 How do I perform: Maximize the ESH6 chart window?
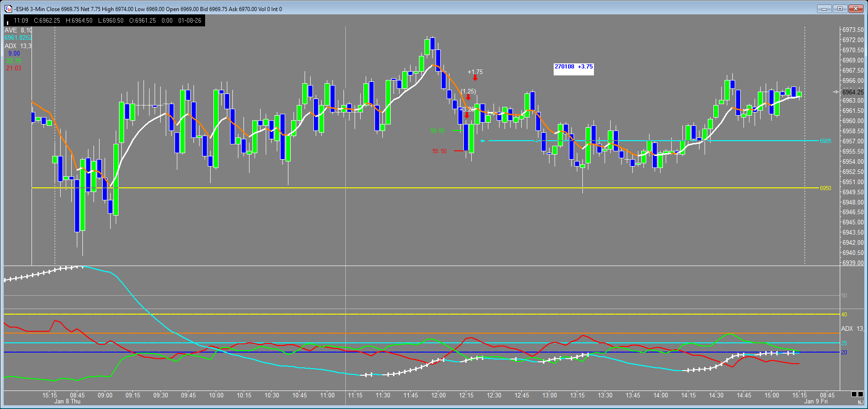(x=840, y=9)
